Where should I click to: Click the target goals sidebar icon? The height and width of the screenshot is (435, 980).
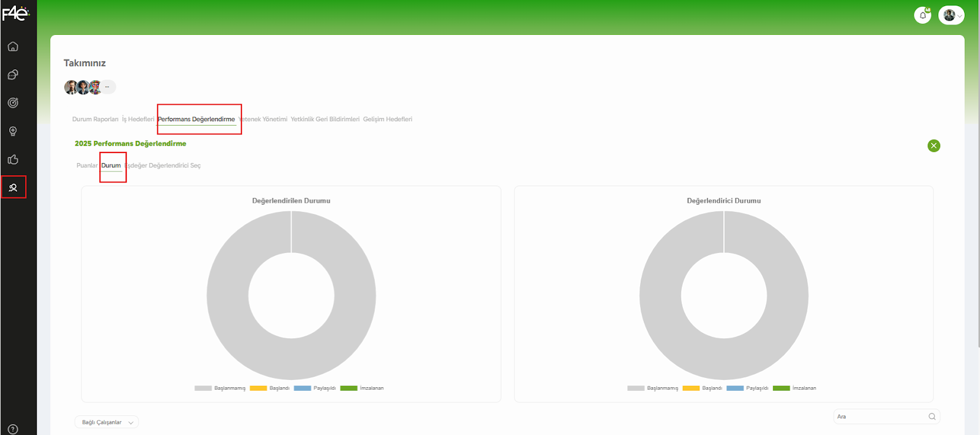tap(13, 103)
